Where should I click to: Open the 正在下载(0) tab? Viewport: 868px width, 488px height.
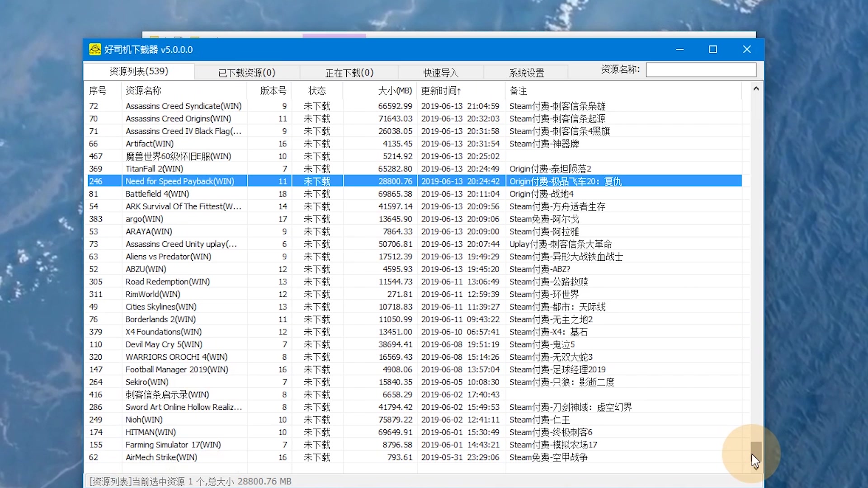click(x=349, y=73)
